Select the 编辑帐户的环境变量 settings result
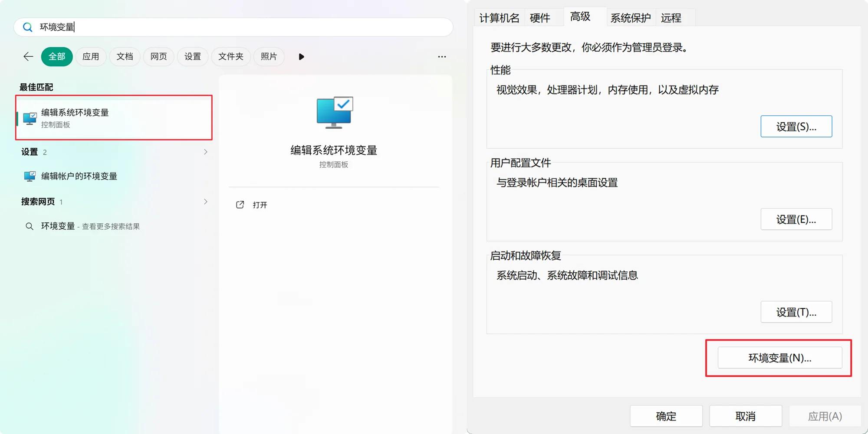 click(114, 176)
